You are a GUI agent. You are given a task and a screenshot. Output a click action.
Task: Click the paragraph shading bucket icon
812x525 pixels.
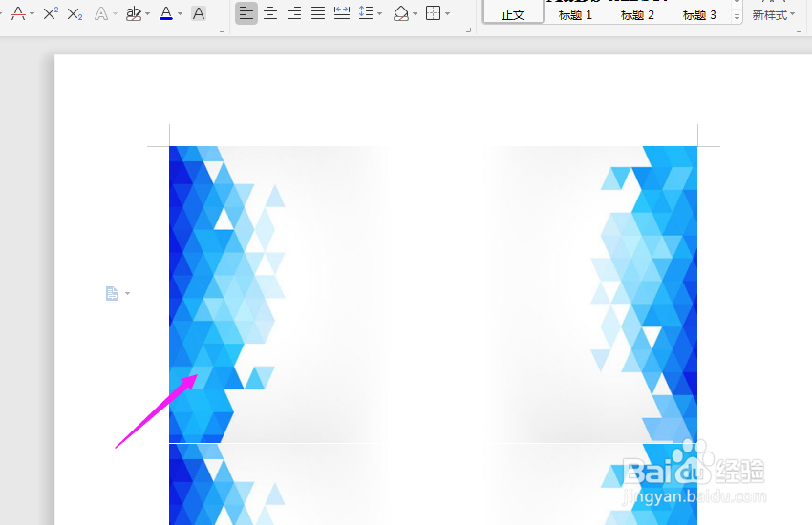pos(401,13)
